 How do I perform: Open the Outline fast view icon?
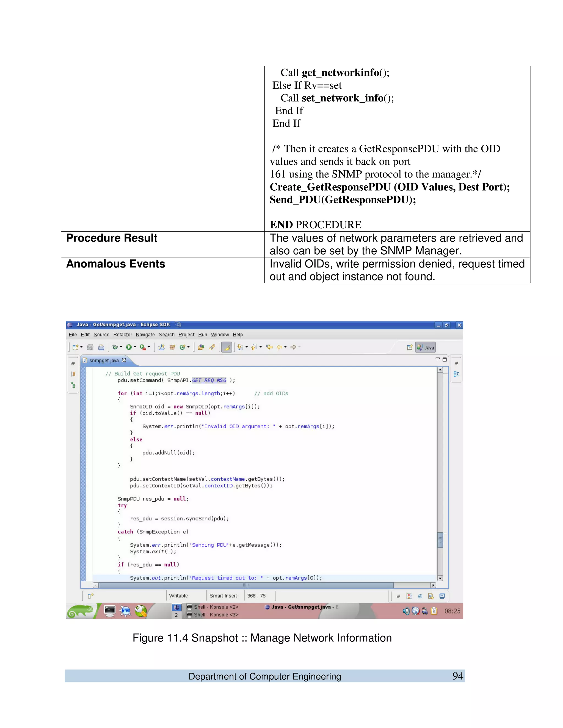[x=456, y=374]
